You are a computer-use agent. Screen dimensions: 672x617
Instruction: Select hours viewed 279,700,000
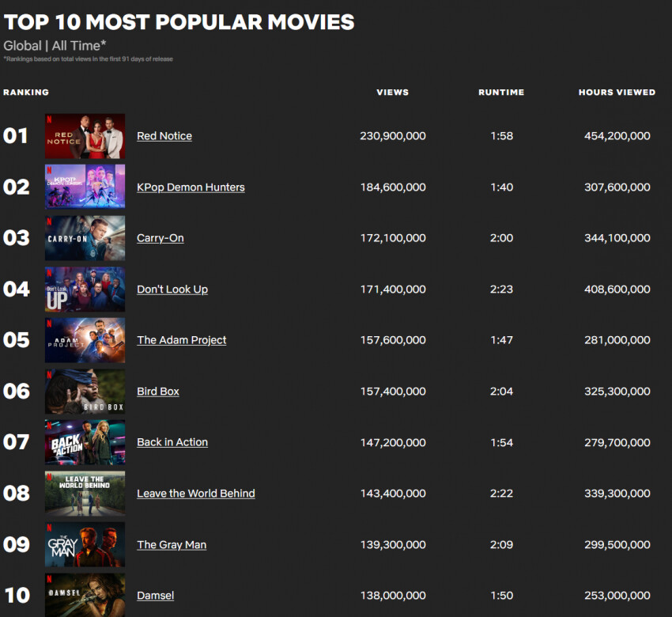click(617, 442)
